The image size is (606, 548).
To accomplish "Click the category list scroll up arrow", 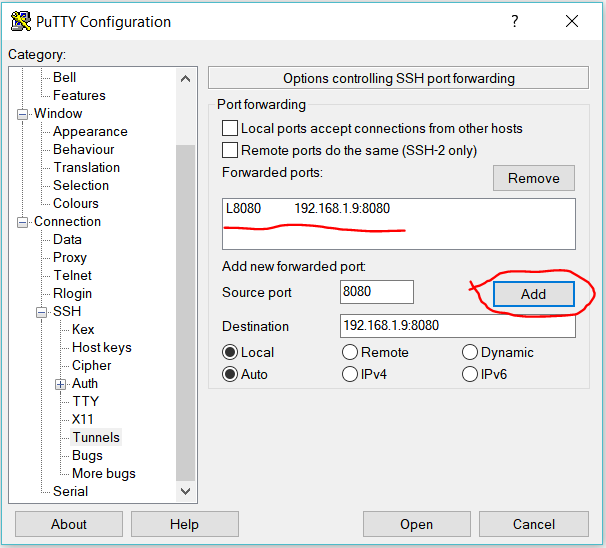I will click(186, 79).
